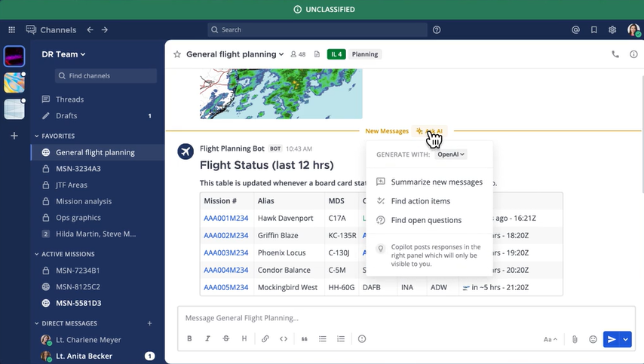Open mission link AAA003M234
Screen dimensions: 644x364
tap(225, 252)
